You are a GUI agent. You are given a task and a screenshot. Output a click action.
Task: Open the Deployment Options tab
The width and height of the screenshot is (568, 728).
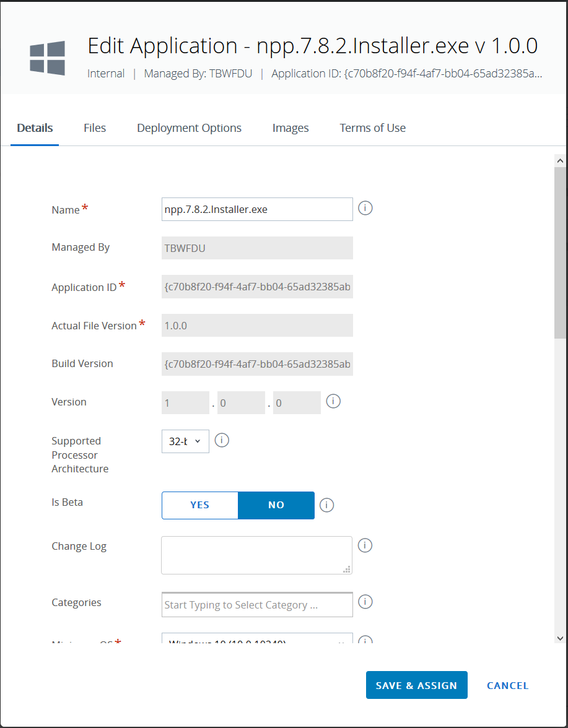(189, 128)
